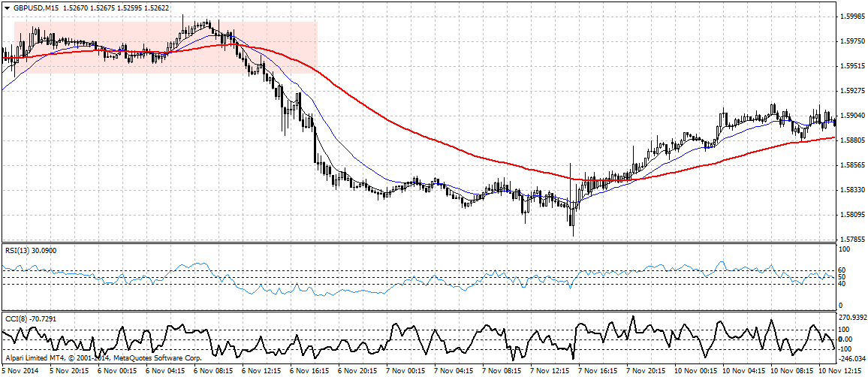Click the 6 Nov 08:15 time label
The image size is (868, 377).
click(x=212, y=369)
